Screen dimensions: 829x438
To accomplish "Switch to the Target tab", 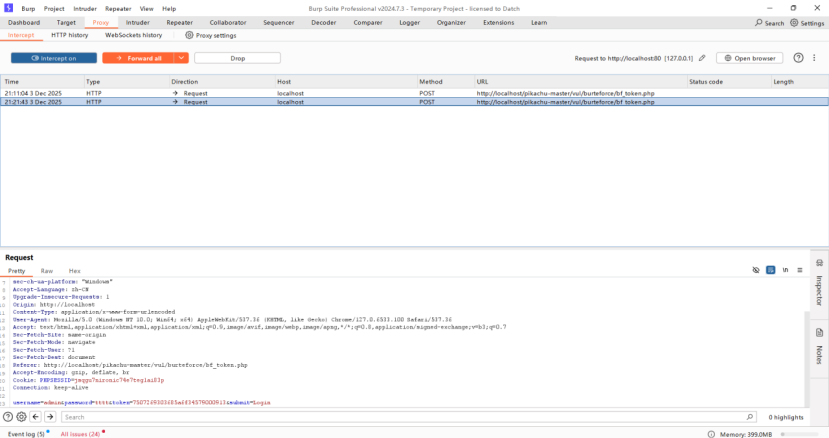I will [x=66, y=23].
